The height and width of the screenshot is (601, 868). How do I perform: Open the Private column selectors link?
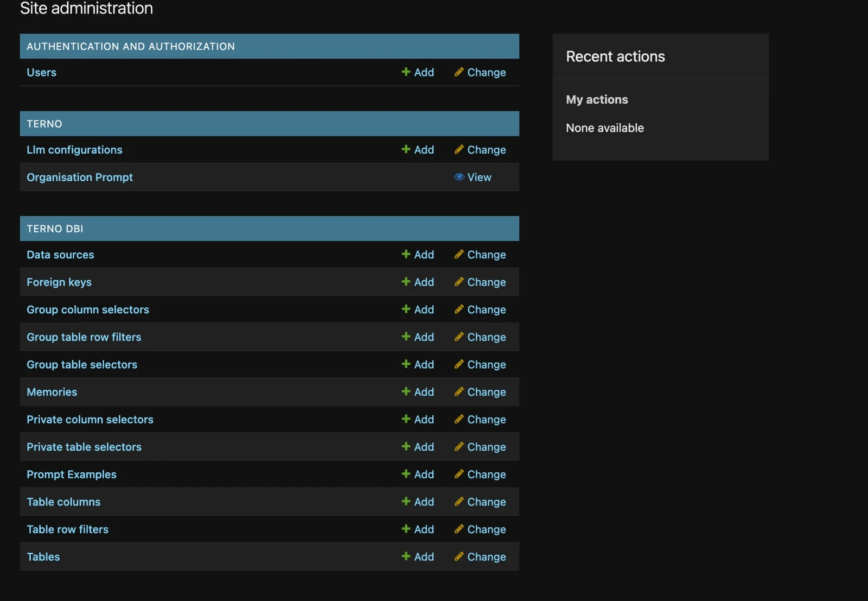90,420
